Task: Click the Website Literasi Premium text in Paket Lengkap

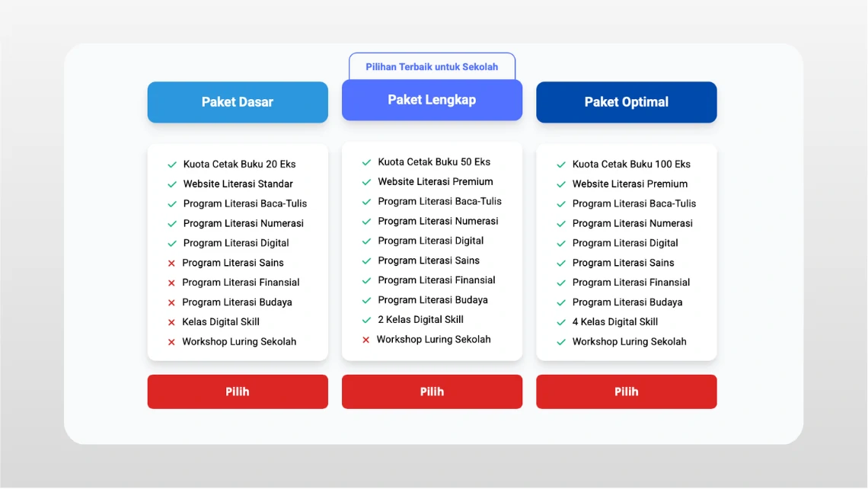Action: [x=435, y=181]
